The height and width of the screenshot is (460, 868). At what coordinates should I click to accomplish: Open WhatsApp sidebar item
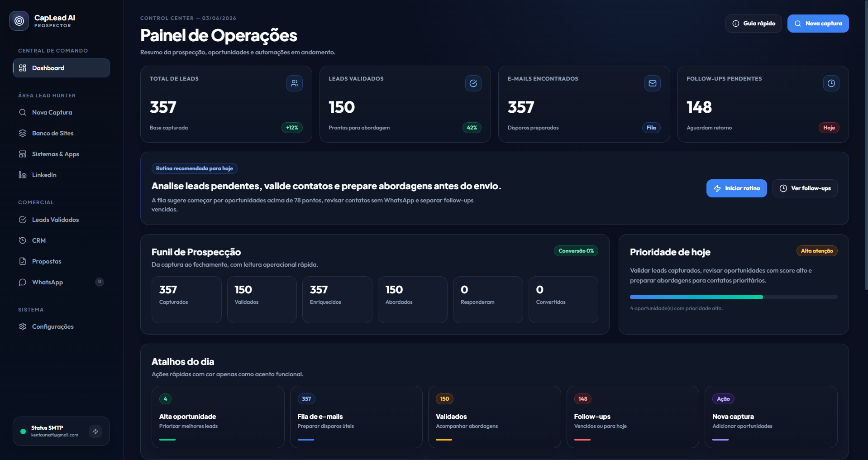[x=61, y=282]
